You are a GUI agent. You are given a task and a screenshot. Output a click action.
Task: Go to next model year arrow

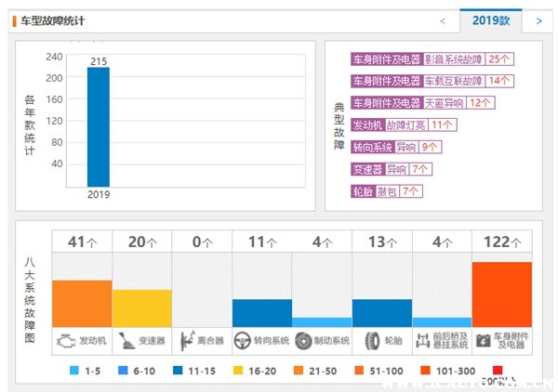coord(538,20)
